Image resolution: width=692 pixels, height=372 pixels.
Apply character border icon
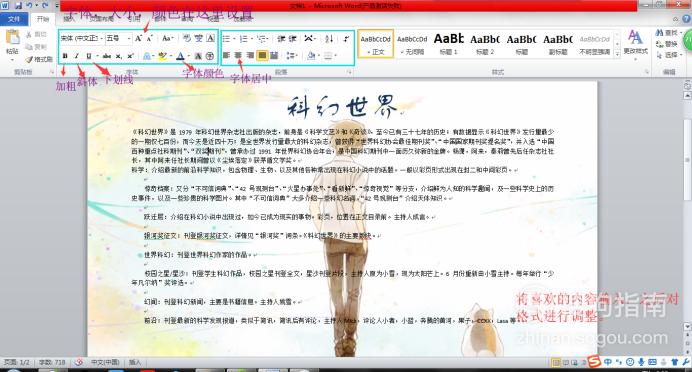pos(211,38)
